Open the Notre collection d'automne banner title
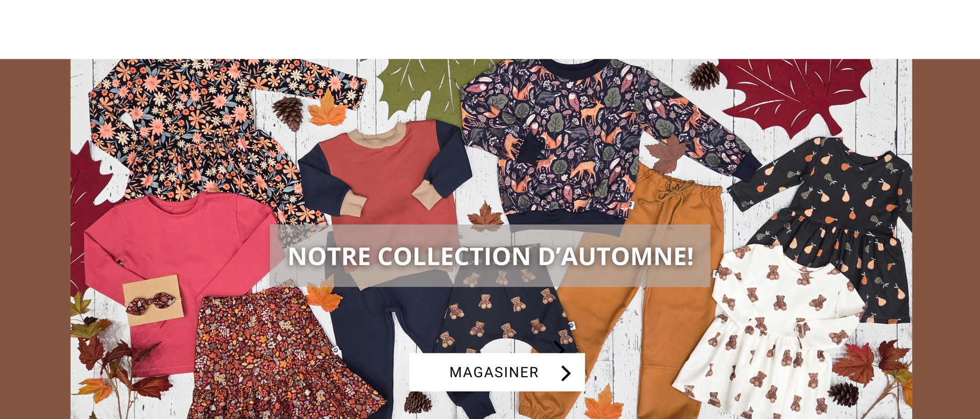 pos(490,256)
